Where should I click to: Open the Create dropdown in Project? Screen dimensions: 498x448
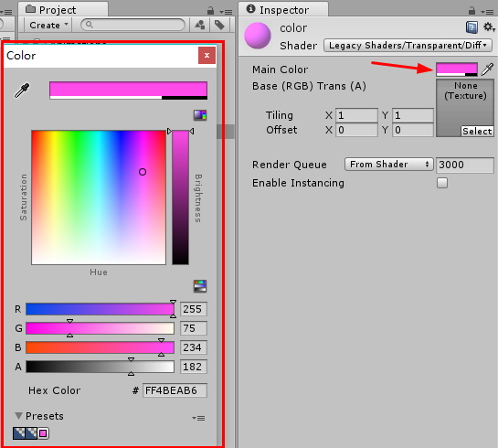48,25
